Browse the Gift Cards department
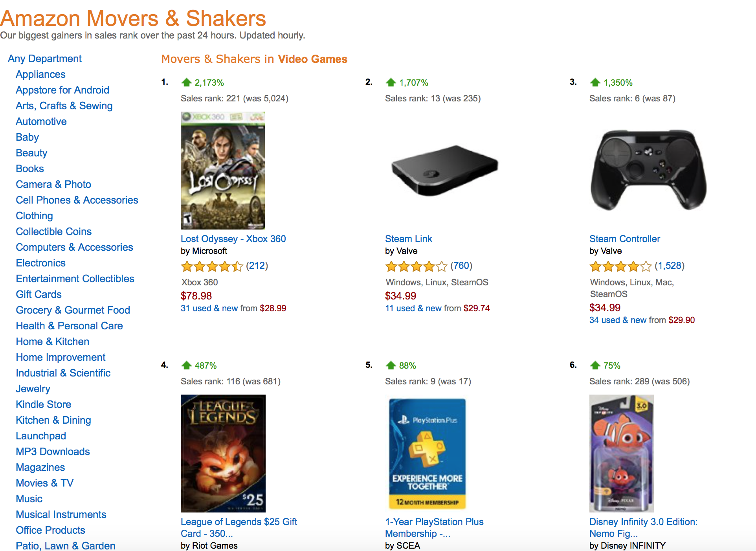756x551 pixels. tap(39, 294)
